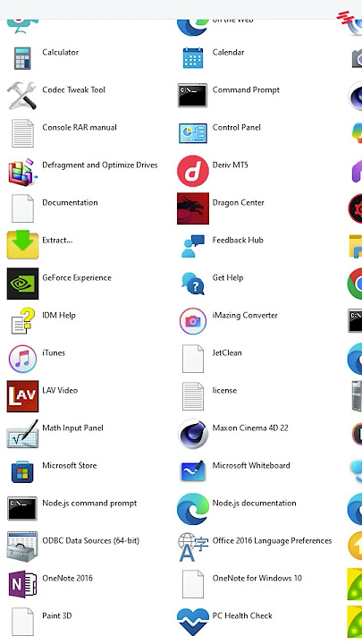
Task: Open the Node.js documentation Edge icon
Action: point(192,509)
